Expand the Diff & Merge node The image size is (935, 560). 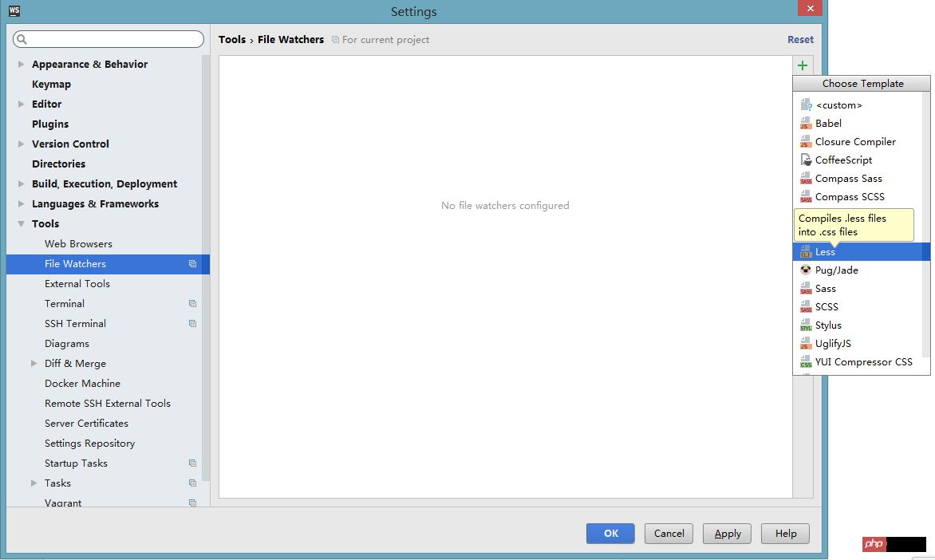pyautogui.click(x=34, y=364)
